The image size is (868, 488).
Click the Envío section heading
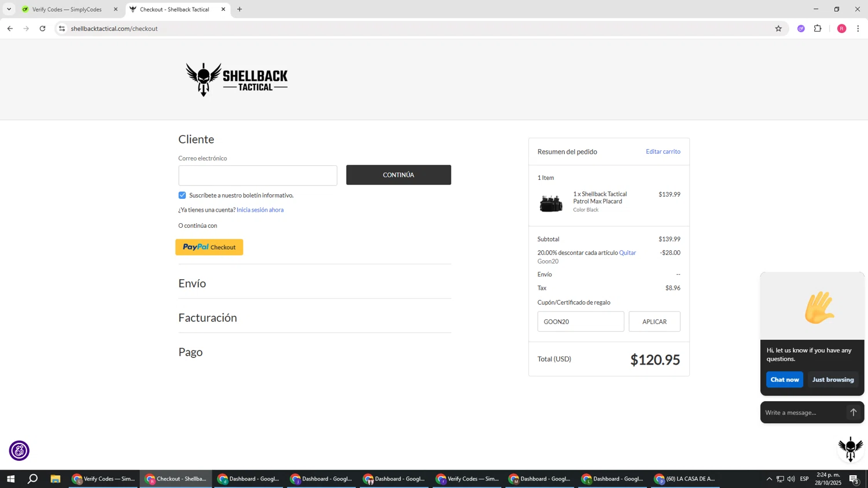coord(192,283)
